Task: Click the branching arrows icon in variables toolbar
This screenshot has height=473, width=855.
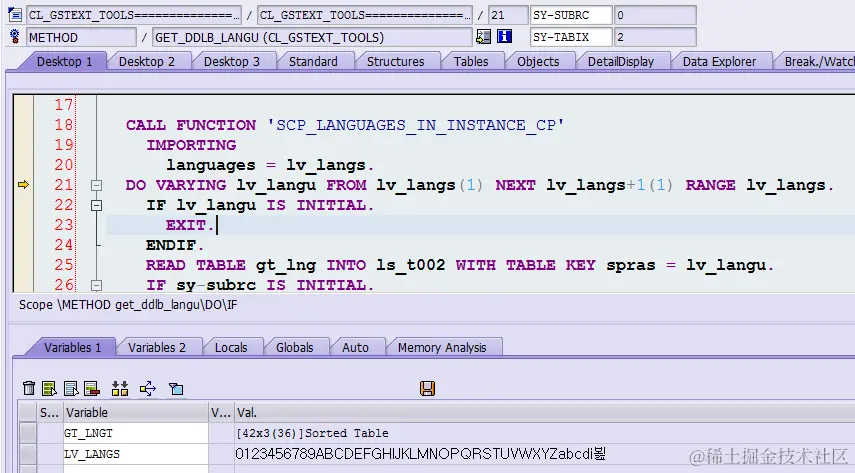Action: (148, 388)
